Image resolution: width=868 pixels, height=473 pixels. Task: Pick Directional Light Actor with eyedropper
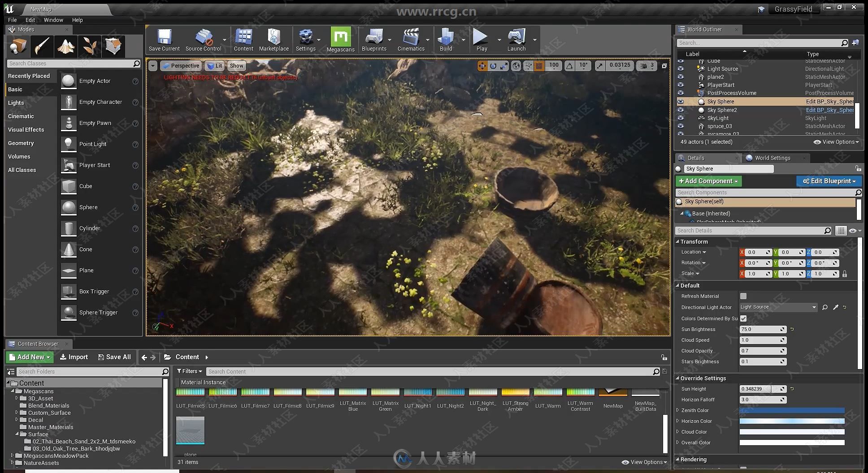(x=836, y=307)
